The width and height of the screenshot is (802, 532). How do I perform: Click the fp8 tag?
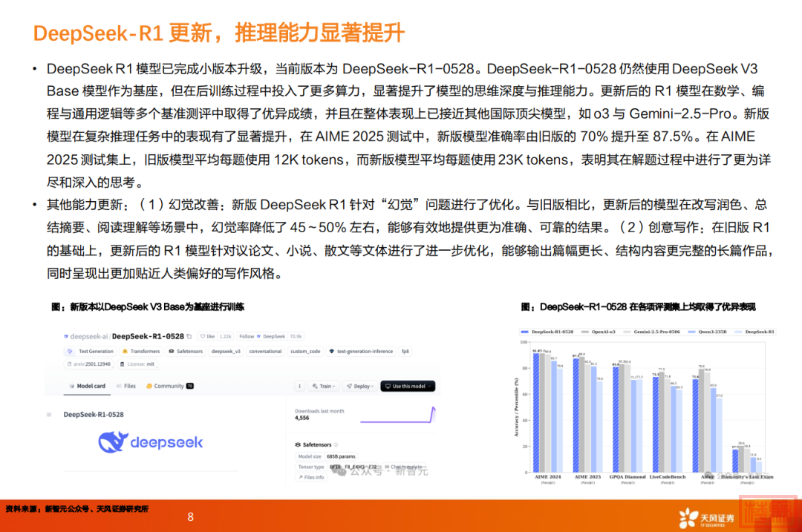coord(405,351)
